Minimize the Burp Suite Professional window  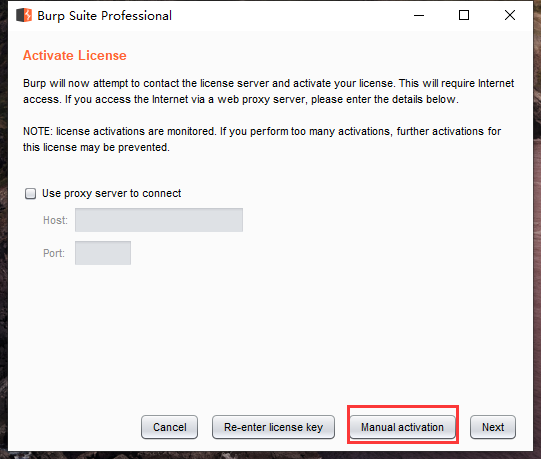coord(419,15)
